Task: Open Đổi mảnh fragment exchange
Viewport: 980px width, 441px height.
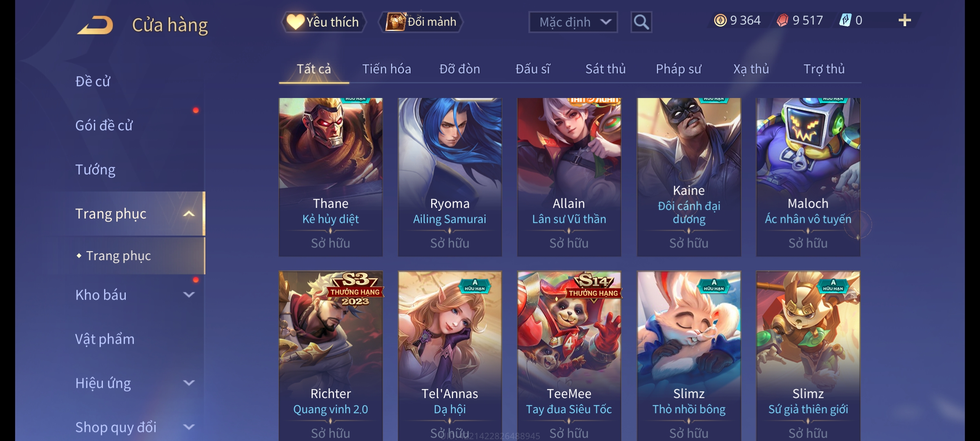Action: [421, 22]
